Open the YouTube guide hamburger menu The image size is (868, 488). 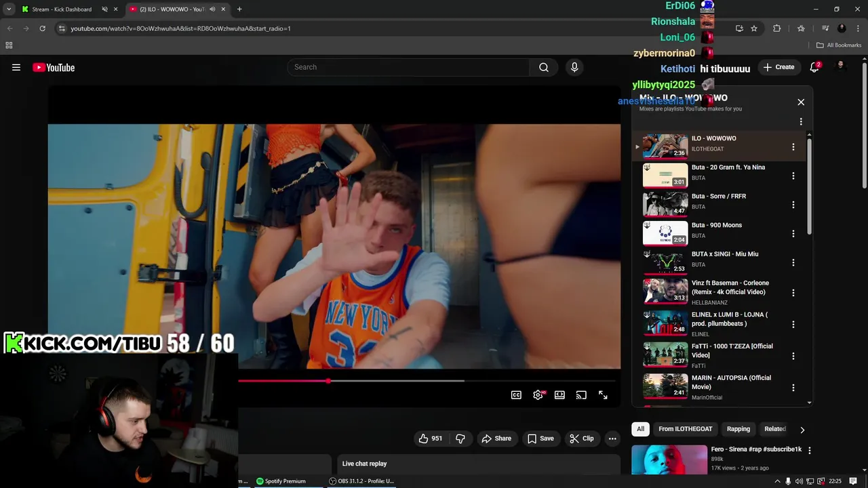coord(16,67)
